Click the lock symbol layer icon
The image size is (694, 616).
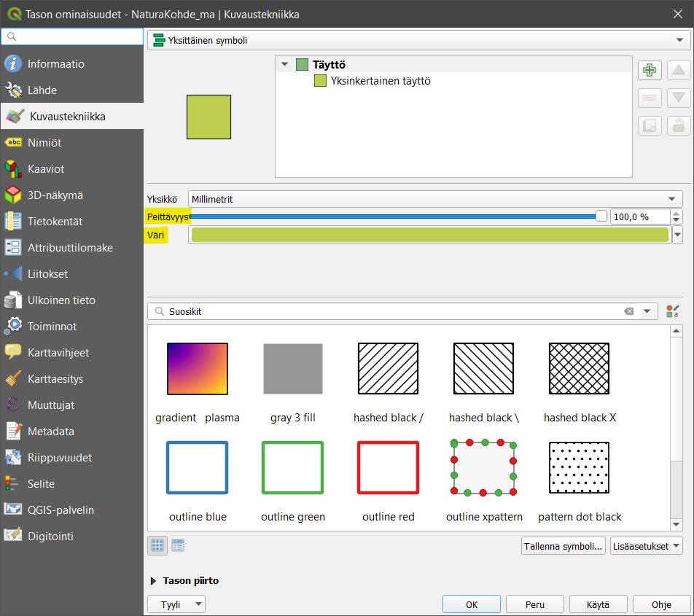pos(679,125)
